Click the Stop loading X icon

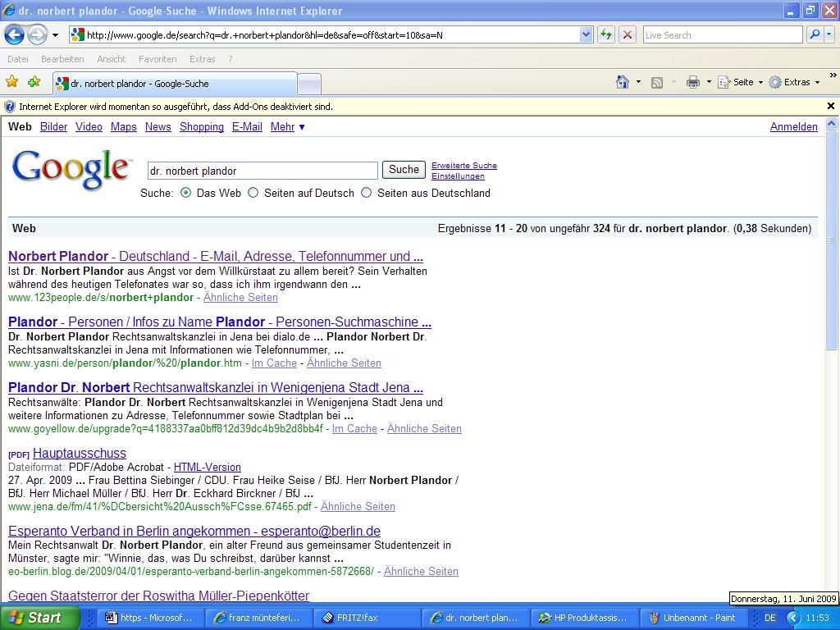tap(628, 35)
